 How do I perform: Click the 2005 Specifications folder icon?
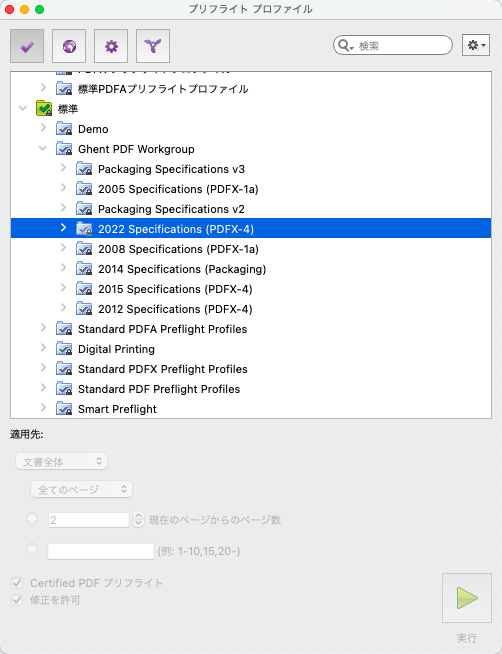click(84, 189)
